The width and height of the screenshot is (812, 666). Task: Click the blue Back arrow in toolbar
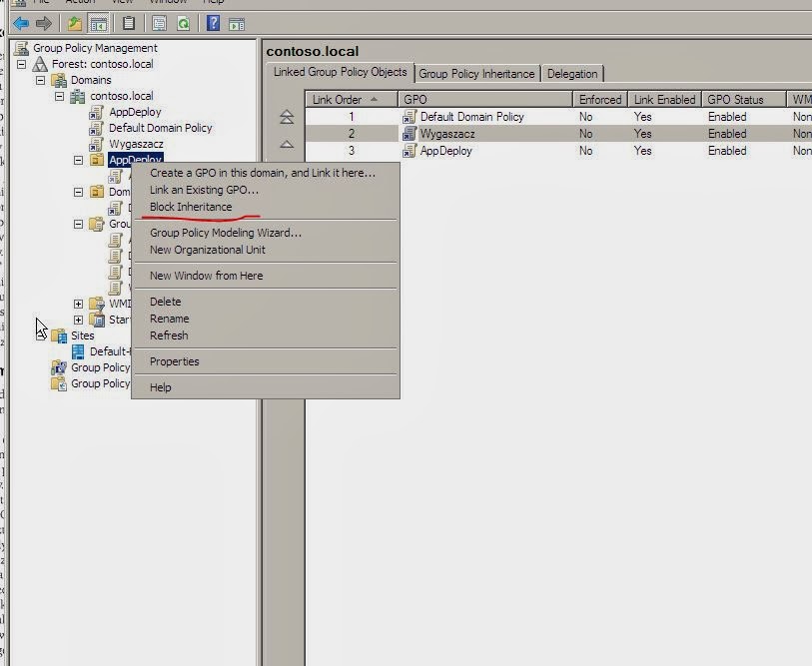[x=21, y=23]
